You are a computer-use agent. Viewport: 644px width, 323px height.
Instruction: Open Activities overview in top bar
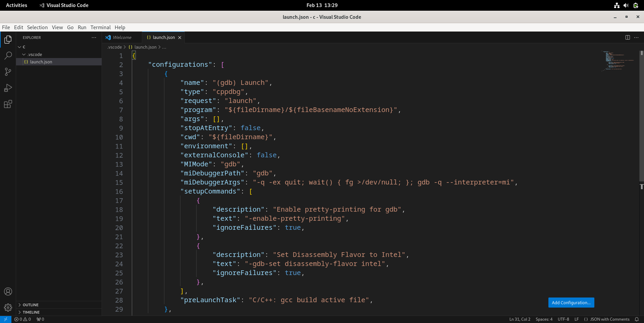tap(16, 5)
